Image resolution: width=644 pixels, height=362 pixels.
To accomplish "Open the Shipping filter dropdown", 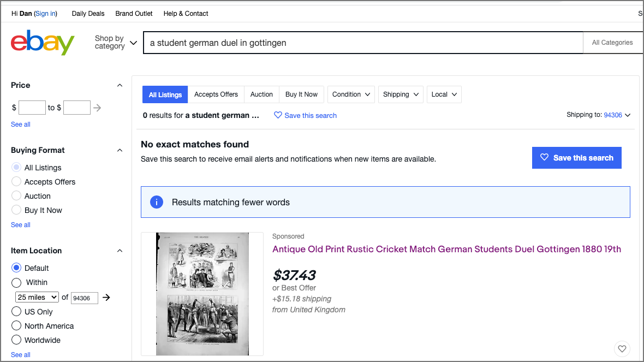I will coord(402,94).
